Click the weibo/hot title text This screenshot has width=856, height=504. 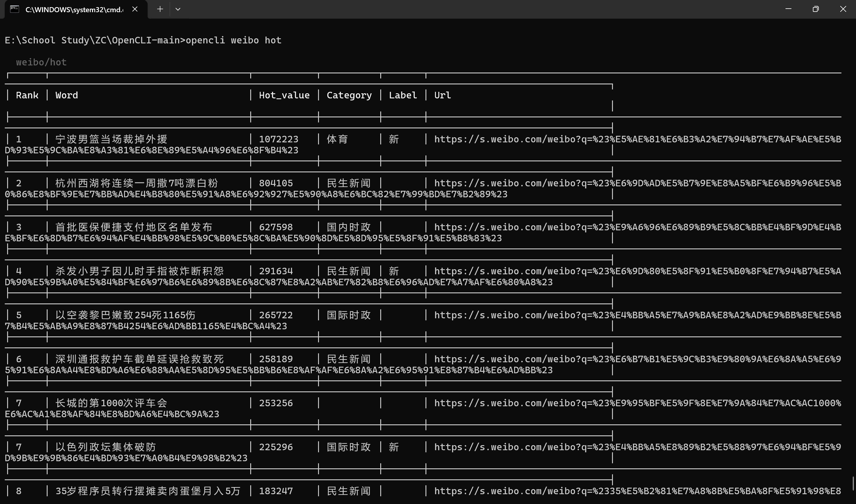(x=41, y=62)
